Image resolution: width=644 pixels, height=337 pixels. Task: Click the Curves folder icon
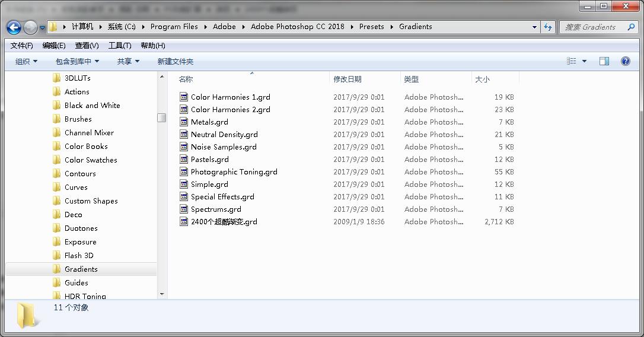pyautogui.click(x=57, y=187)
